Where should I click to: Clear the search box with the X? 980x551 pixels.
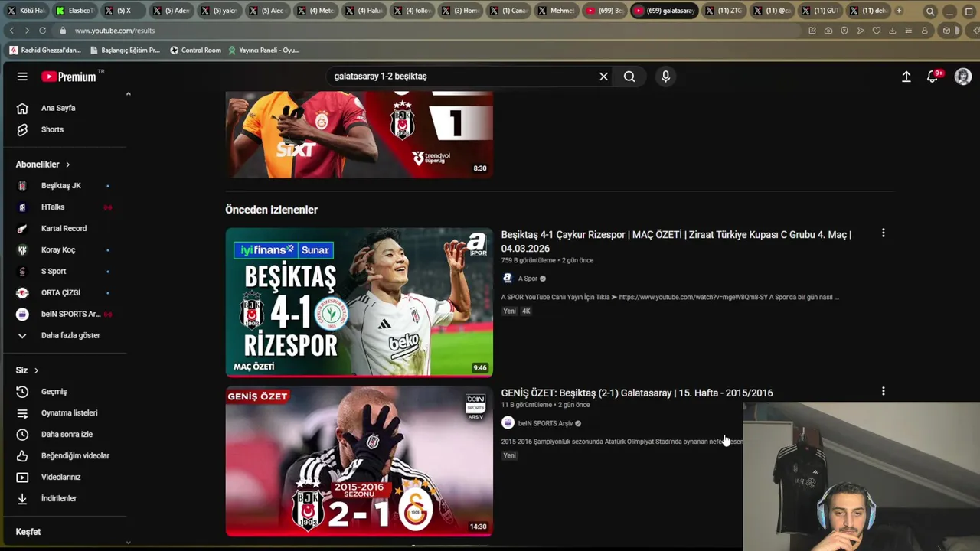[603, 77]
